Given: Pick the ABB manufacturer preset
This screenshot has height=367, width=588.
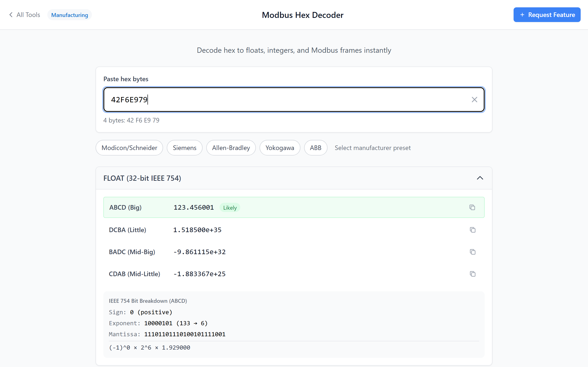Looking at the screenshot, I should click(x=315, y=148).
